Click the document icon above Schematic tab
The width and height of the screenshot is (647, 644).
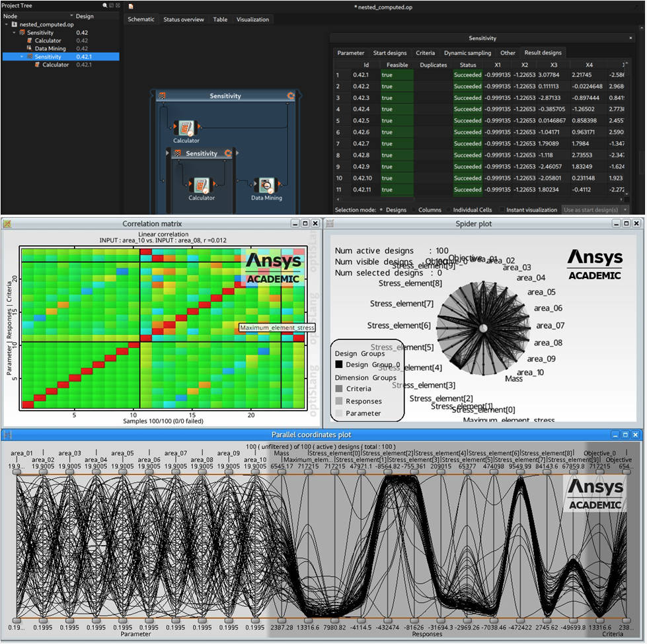(x=131, y=7)
